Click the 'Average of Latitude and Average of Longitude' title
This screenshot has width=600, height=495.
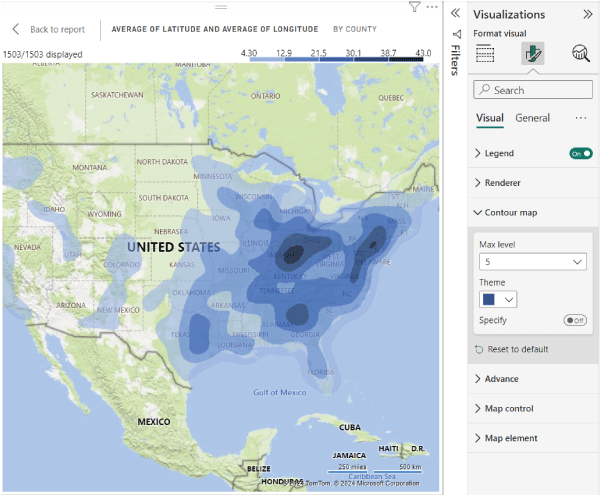[215, 29]
